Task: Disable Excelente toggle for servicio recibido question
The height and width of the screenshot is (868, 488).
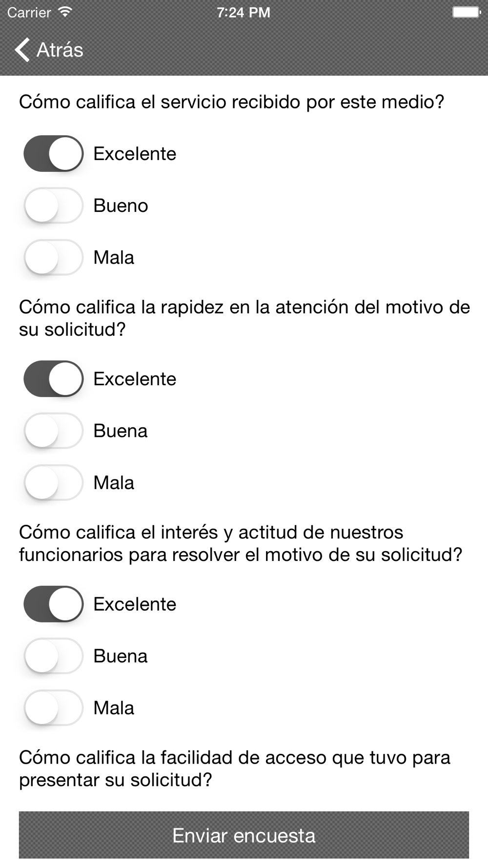Action: click(x=54, y=154)
